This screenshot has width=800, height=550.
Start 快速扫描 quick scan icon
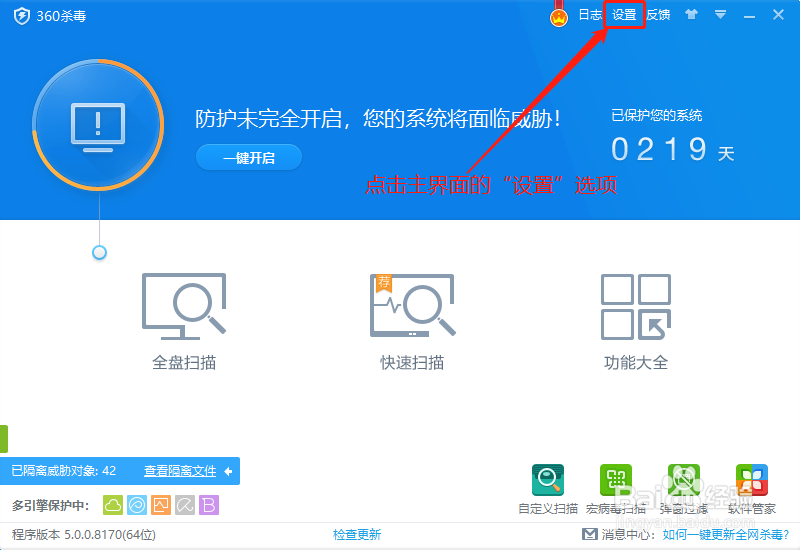[x=412, y=305]
